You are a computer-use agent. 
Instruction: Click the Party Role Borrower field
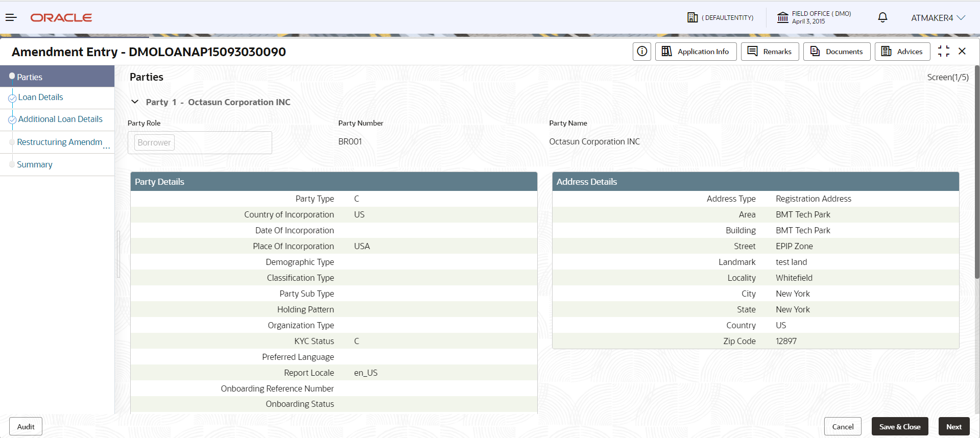point(200,142)
